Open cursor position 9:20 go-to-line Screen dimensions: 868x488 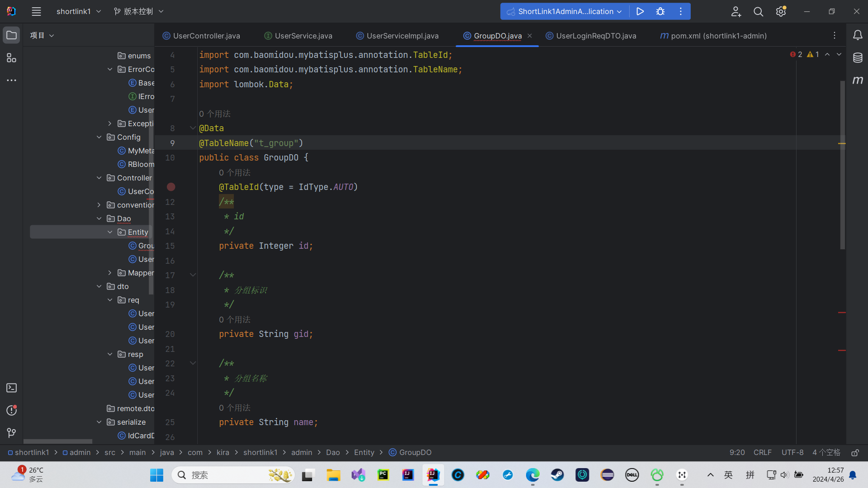737,453
